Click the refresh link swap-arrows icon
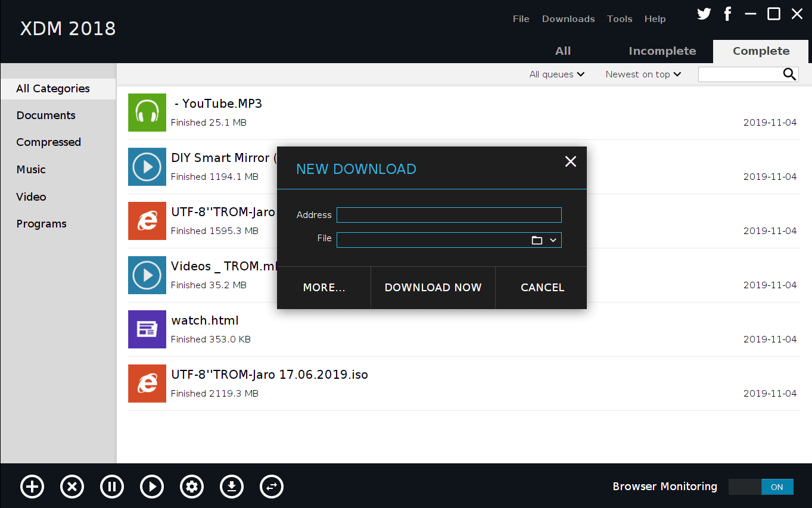 click(272, 487)
